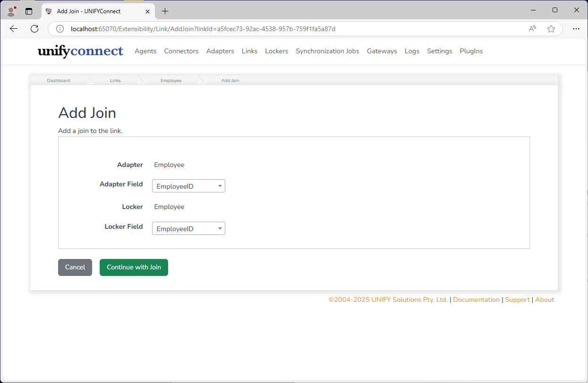This screenshot has width=588, height=383.
Task: Activate the Read aloud icon
Action: (x=532, y=29)
